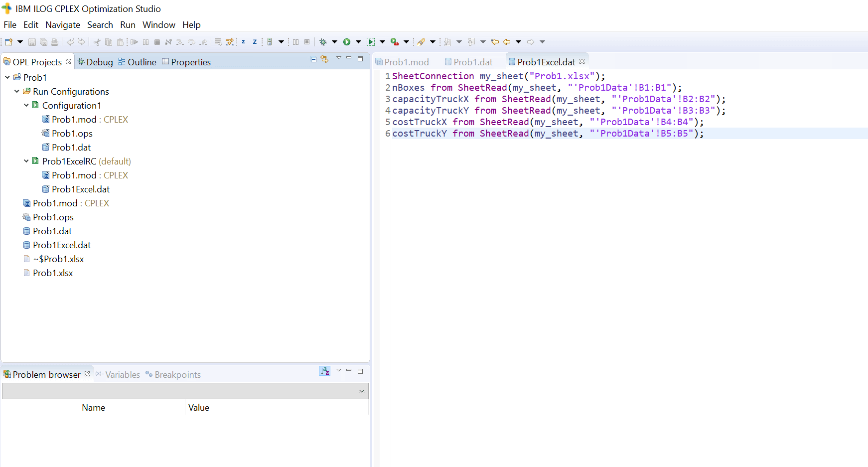Screen dimensions: 868x467
Task: Click the Search (flashlight) toolbar icon
Action: (422, 42)
